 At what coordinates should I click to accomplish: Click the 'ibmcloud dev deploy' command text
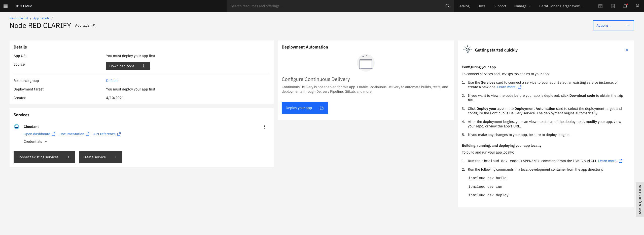tap(488, 195)
